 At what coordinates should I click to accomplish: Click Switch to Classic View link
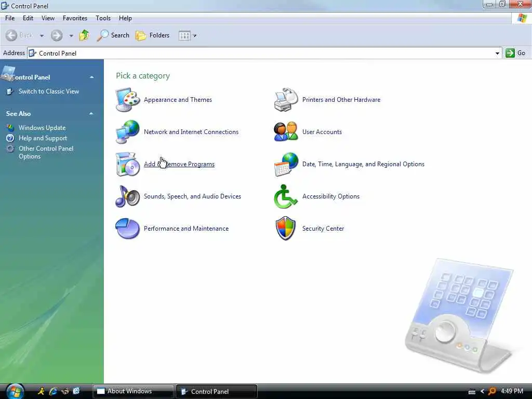[x=49, y=91]
